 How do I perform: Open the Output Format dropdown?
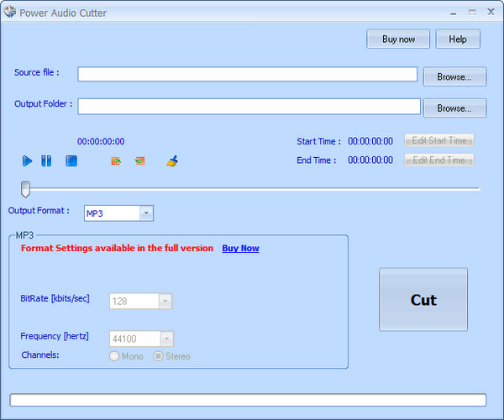[x=146, y=213]
